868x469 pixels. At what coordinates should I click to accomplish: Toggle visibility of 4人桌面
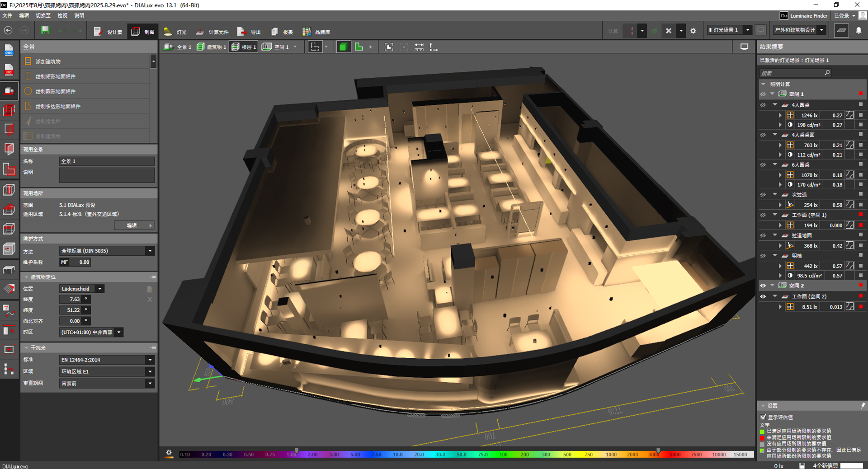tap(763, 135)
